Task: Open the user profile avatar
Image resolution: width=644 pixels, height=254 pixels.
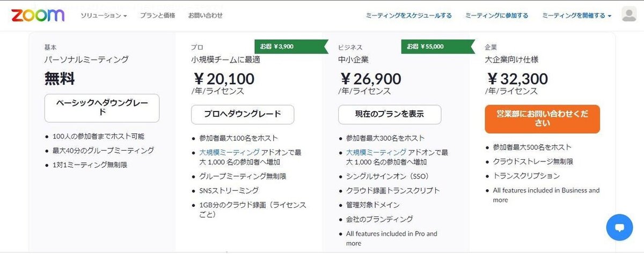Action: tap(628, 14)
